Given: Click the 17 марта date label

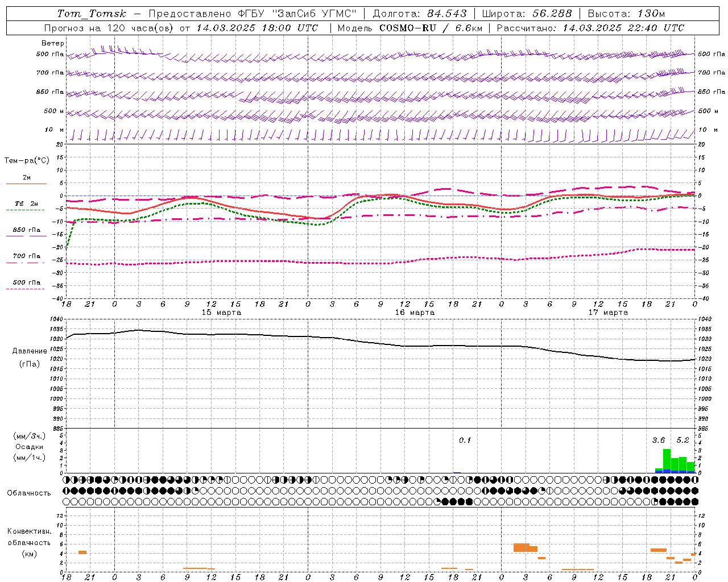Looking at the screenshot, I should pos(609,313).
